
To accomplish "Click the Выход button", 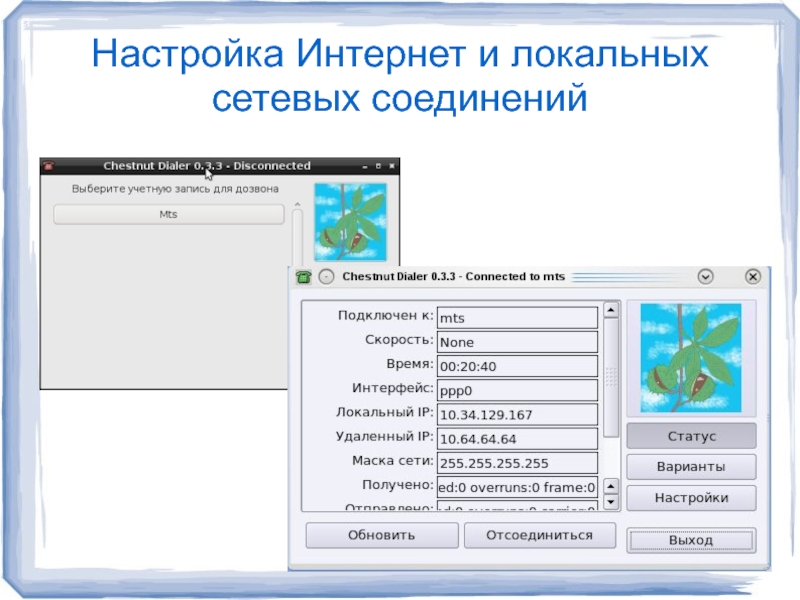I will [691, 540].
